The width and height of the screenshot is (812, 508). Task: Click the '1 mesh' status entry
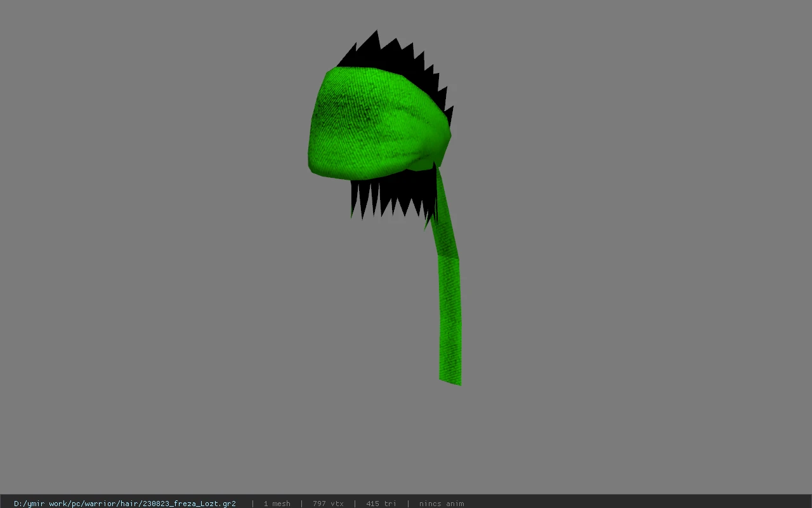277,504
